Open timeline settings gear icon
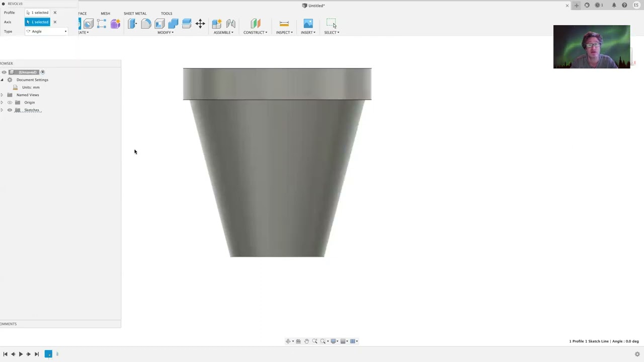Viewport: 644px width, 362px height. [x=637, y=354]
